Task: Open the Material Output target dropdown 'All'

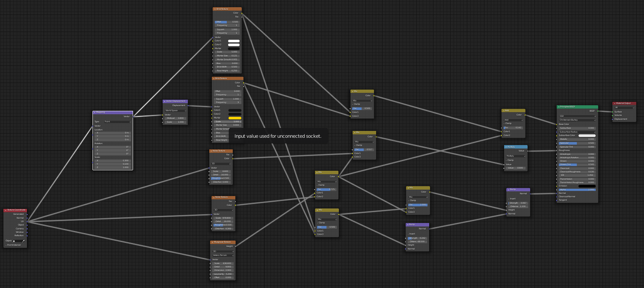Action: click(x=624, y=107)
